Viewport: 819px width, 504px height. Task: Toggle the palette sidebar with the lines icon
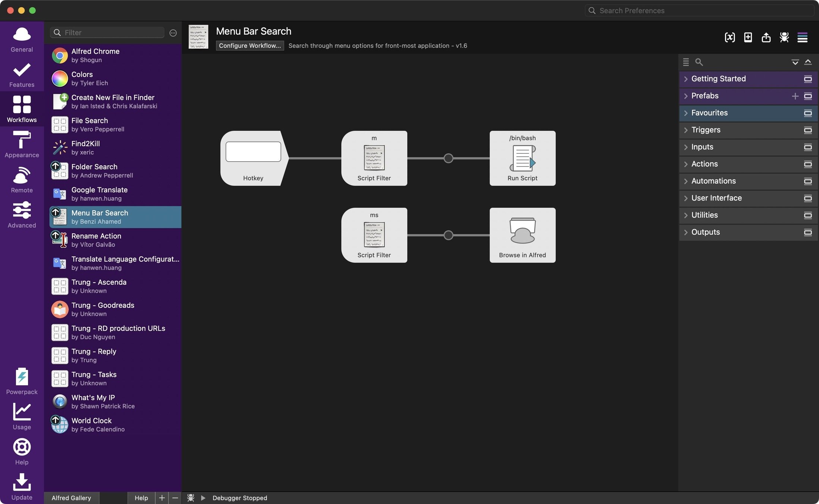(x=802, y=37)
